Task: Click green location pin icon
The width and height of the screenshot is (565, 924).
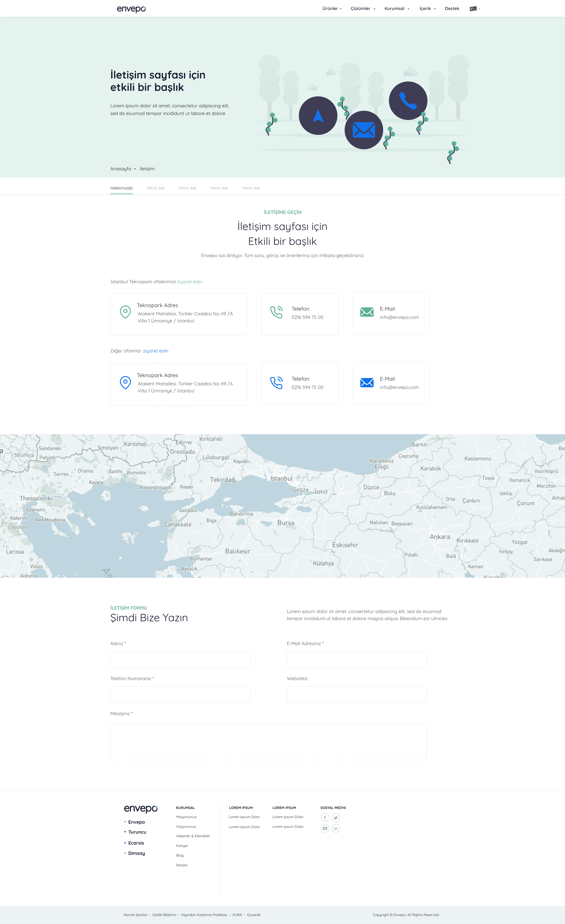Action: point(125,312)
